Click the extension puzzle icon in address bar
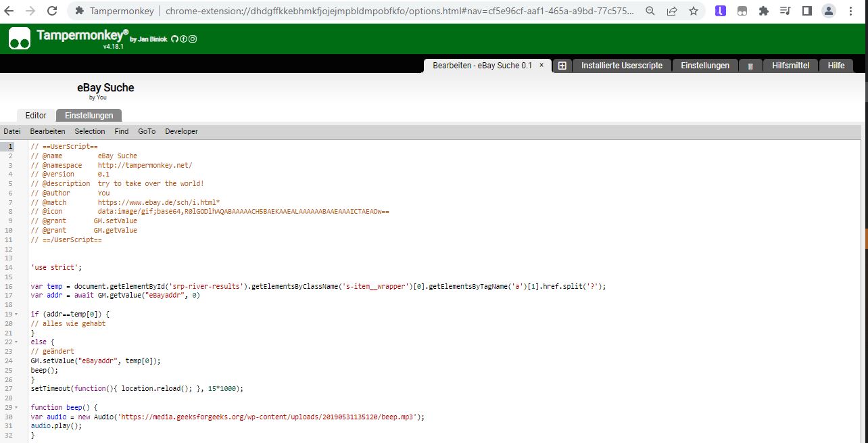Viewport: 868px width, 443px height. (x=80, y=11)
